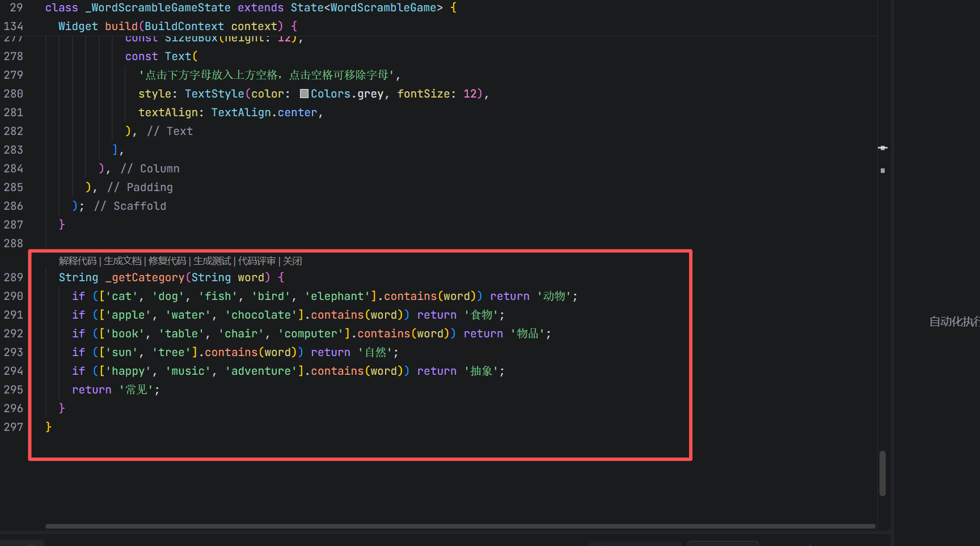Click the 关闭 code lens link
Screen dimensions: 980x546
(x=292, y=261)
